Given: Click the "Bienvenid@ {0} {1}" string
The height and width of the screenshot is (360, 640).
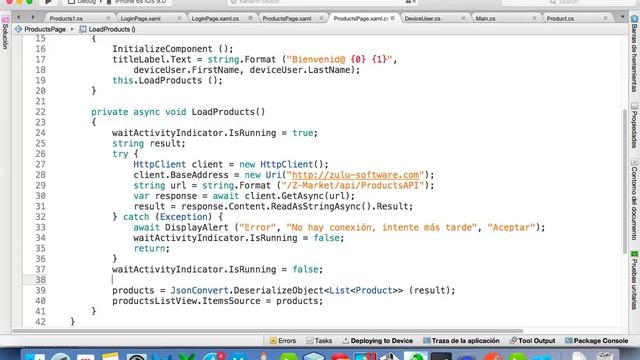Looking at the screenshot, I should click(339, 59).
